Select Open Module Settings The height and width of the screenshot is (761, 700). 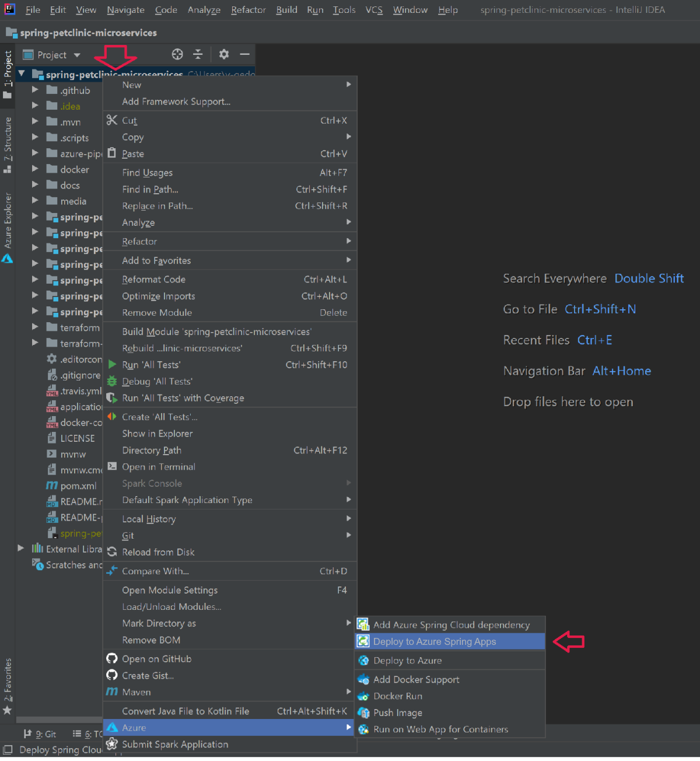tap(230, 590)
